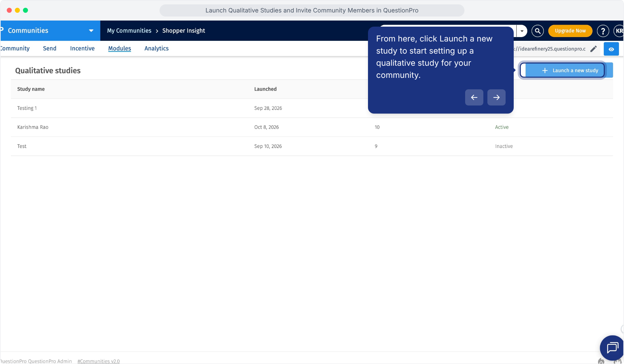Open the live chat bubble icon
Image resolution: width=624 pixels, height=364 pixels.
tap(612, 347)
